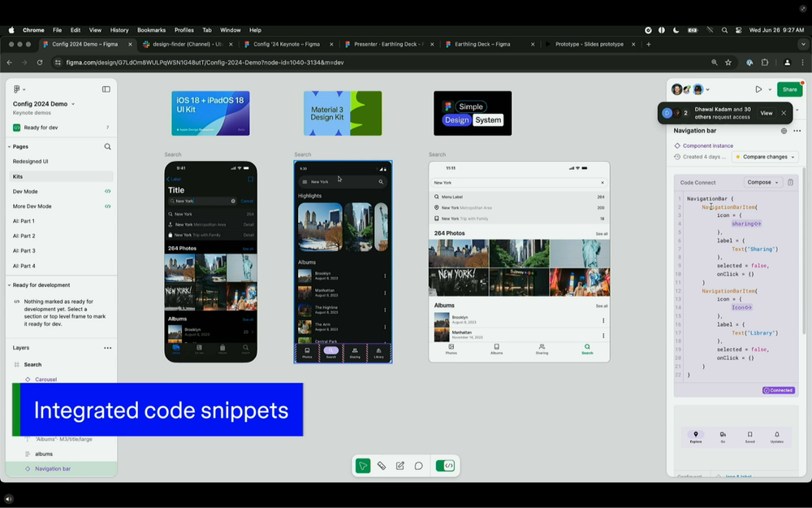Click the present play icon beside Share
This screenshot has height=508, width=812.
[x=759, y=89]
